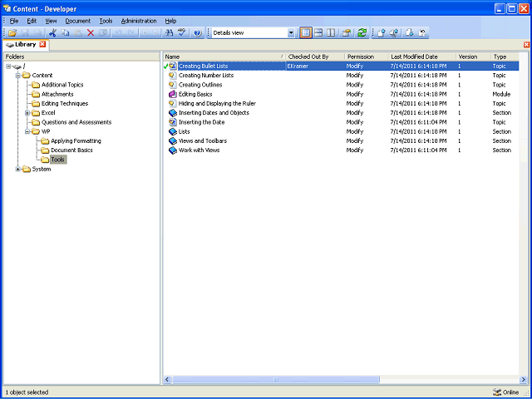Click the Online status icon
The height and width of the screenshot is (399, 532).
pos(497,392)
